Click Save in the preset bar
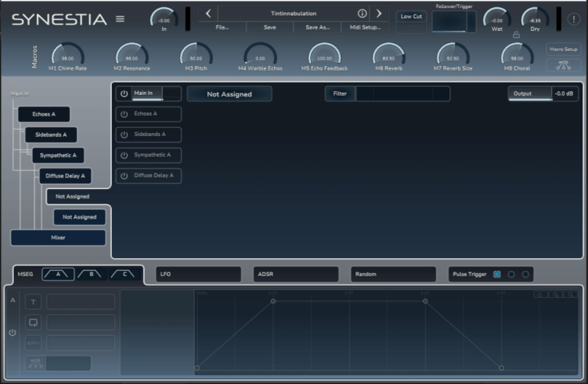This screenshot has height=384, width=588. 270,27
